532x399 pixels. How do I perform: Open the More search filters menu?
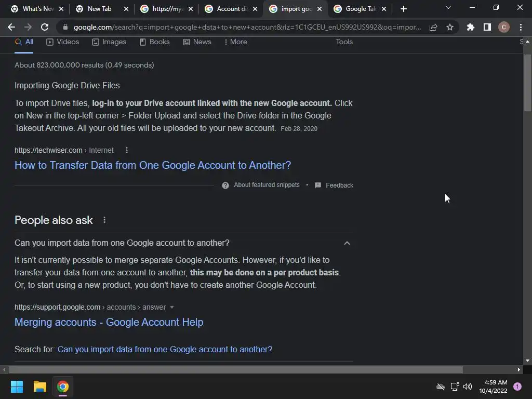(x=235, y=42)
